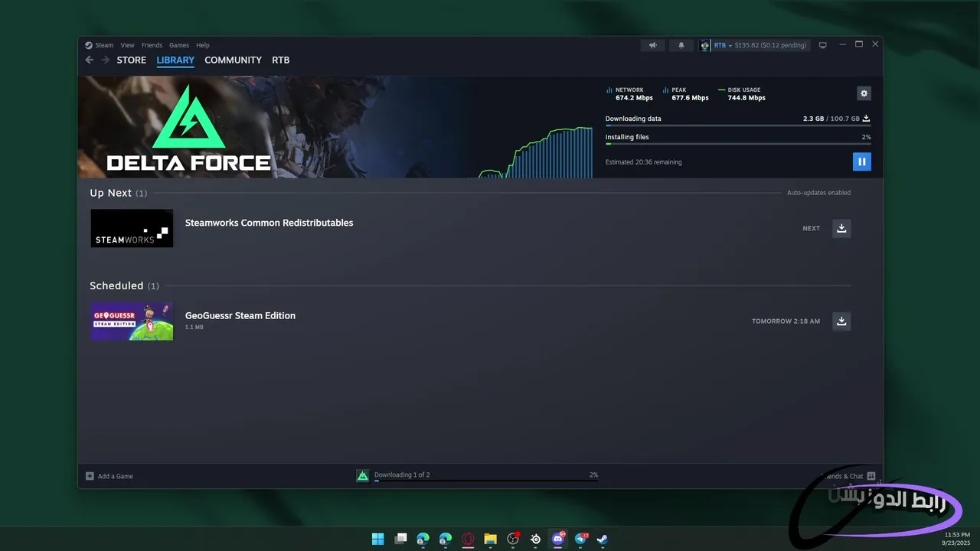
Task: Open the COMMUNITY tab
Action: coord(233,60)
